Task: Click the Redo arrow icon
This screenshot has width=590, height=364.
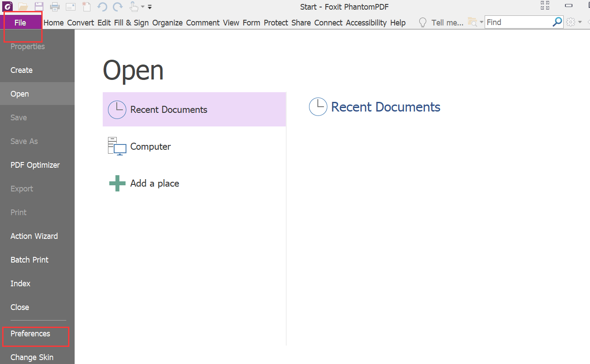Action: coord(118,7)
